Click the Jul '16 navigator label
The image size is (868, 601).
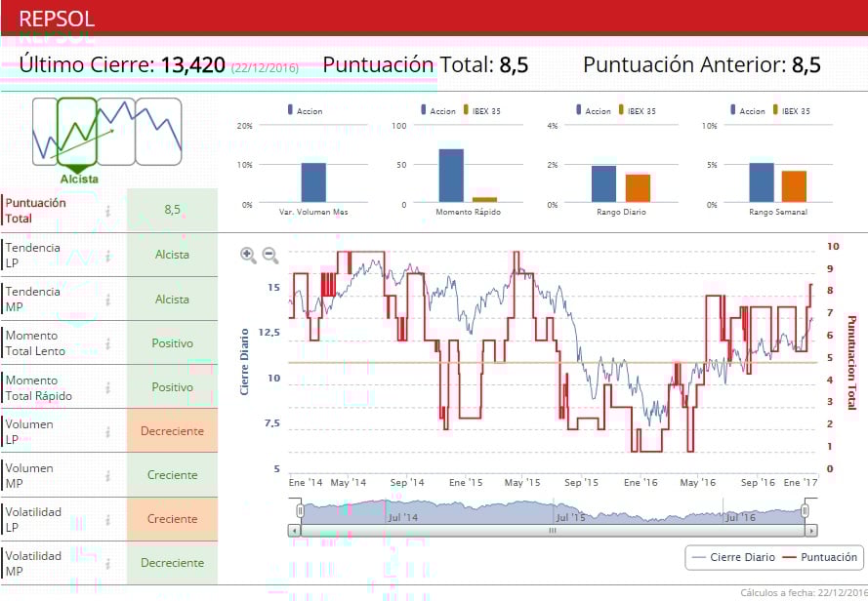(x=740, y=517)
